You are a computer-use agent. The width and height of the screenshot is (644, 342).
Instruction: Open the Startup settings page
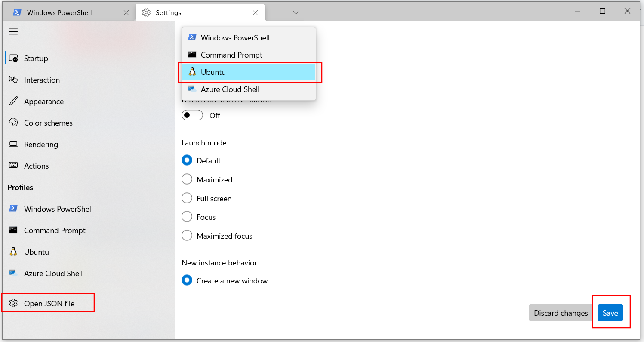88,58
